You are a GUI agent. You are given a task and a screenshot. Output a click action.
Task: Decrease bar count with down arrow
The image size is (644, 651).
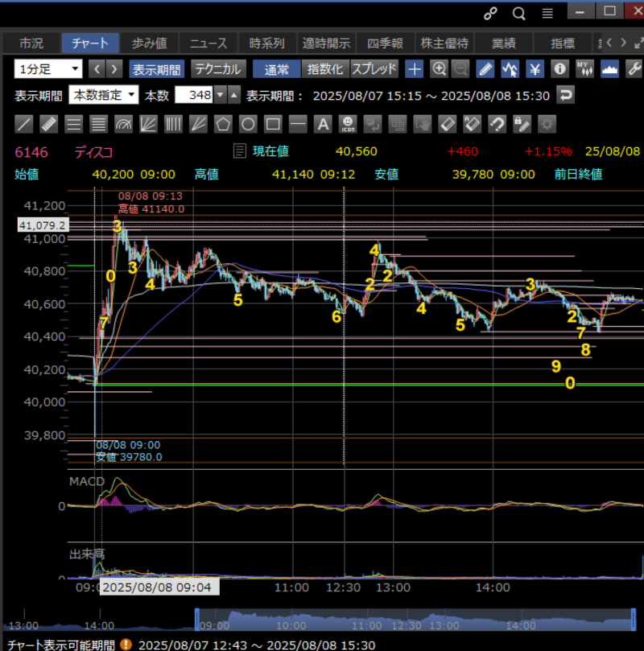click(x=221, y=95)
